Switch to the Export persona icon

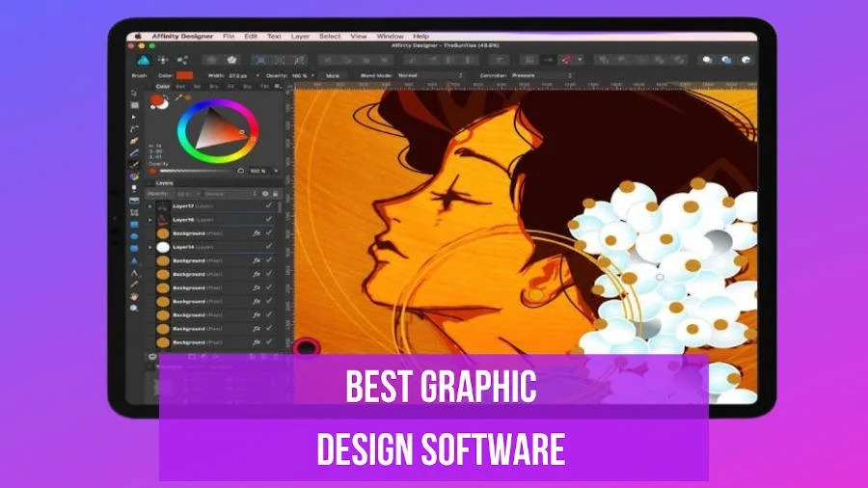pos(182,60)
